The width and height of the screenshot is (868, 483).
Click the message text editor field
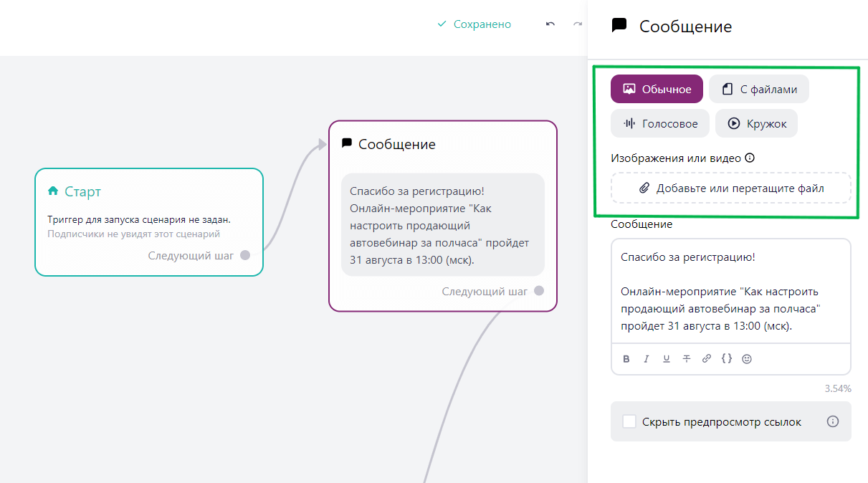(x=731, y=292)
